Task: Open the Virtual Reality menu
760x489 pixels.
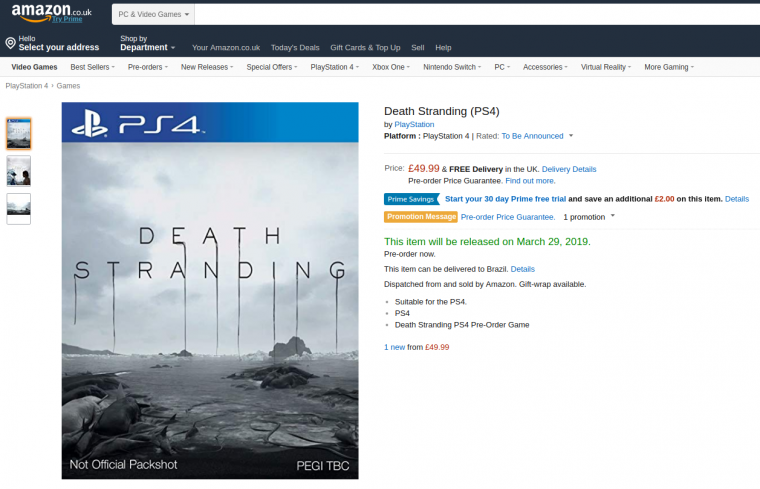Action: pyautogui.click(x=605, y=67)
